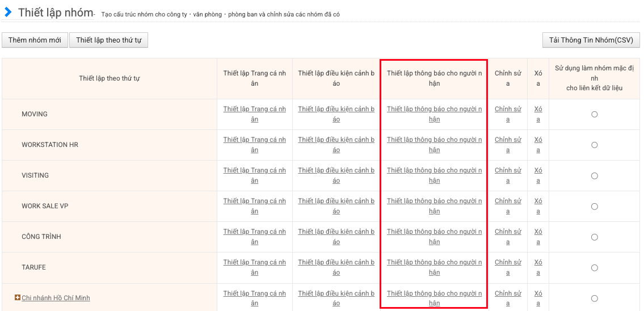Set CÔNG TRÌNH as default group radio
Viewport: 644px width, 311px height.
tap(594, 237)
